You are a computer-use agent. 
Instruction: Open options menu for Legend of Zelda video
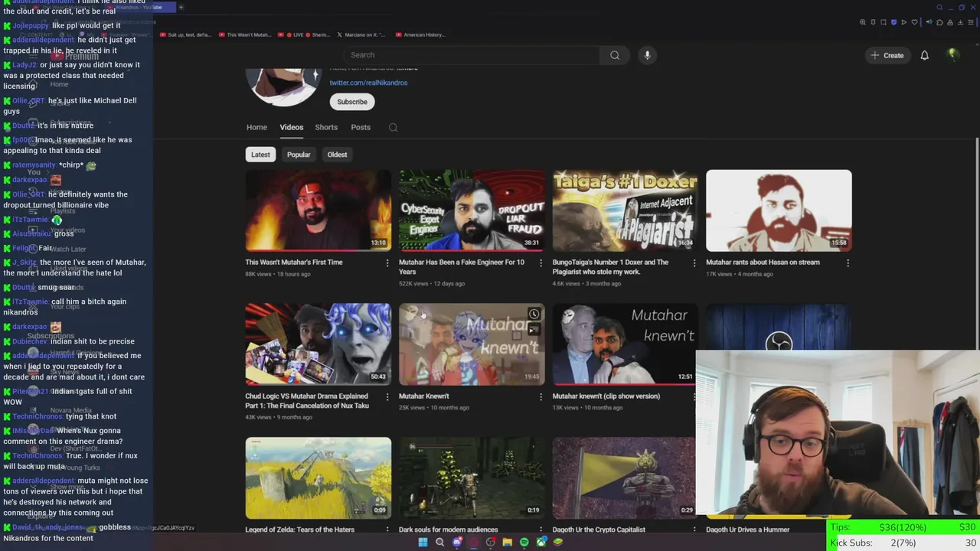(x=387, y=530)
